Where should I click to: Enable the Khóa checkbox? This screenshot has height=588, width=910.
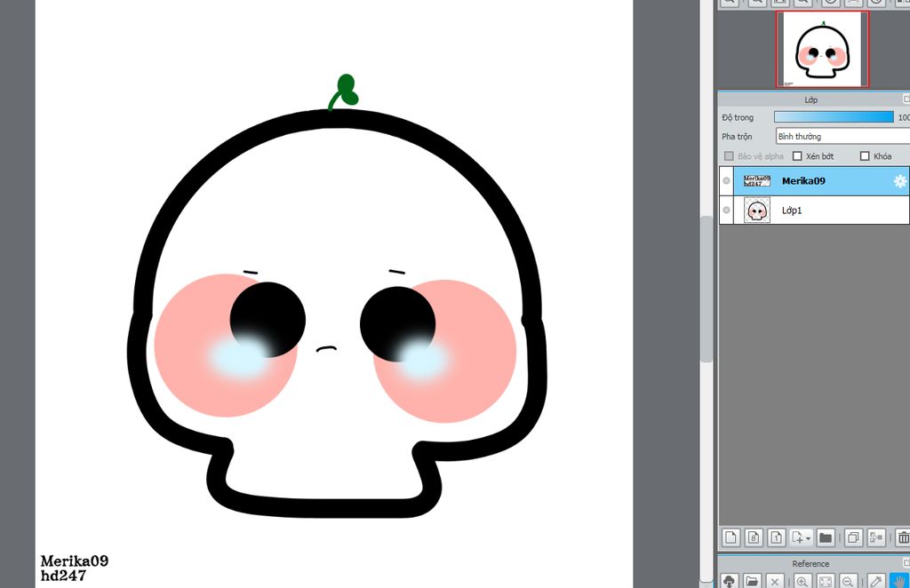pos(865,156)
